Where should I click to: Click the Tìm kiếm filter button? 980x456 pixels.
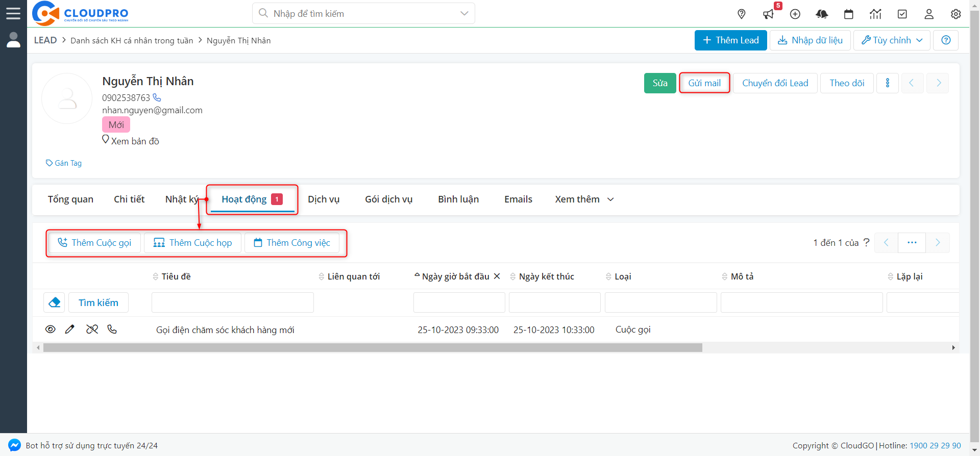[x=99, y=302]
